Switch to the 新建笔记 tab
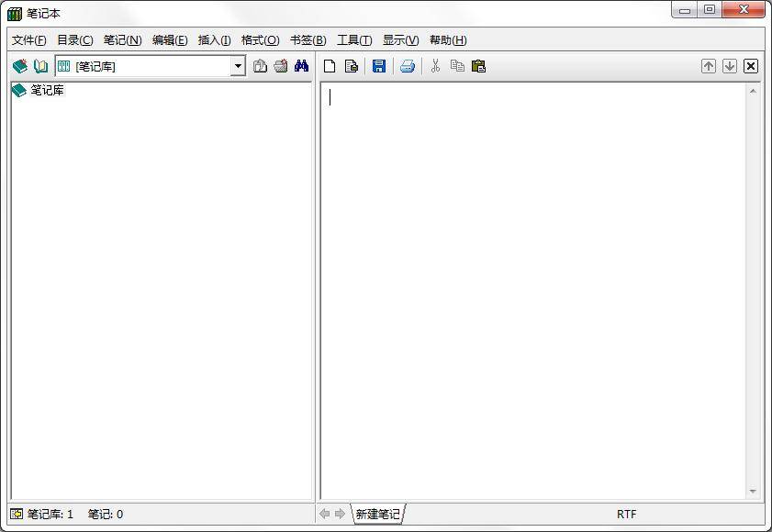772x532 pixels. [x=377, y=514]
